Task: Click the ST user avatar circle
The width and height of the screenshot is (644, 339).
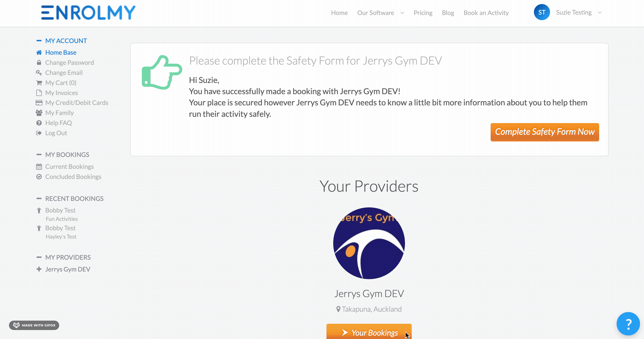Action: [x=542, y=12]
